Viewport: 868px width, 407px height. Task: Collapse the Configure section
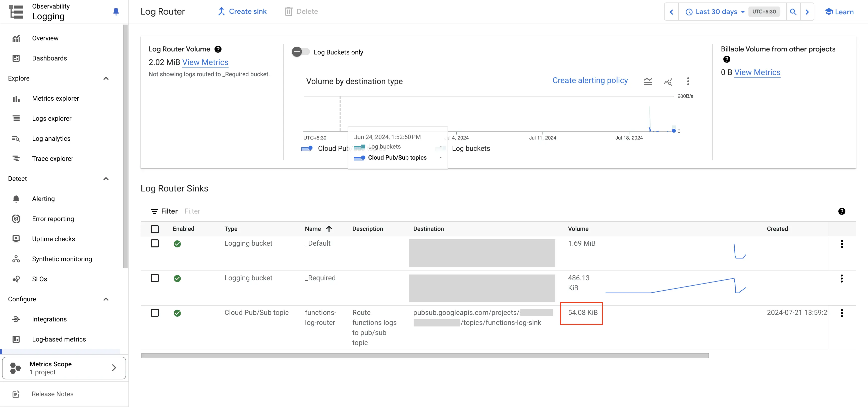[106, 299]
